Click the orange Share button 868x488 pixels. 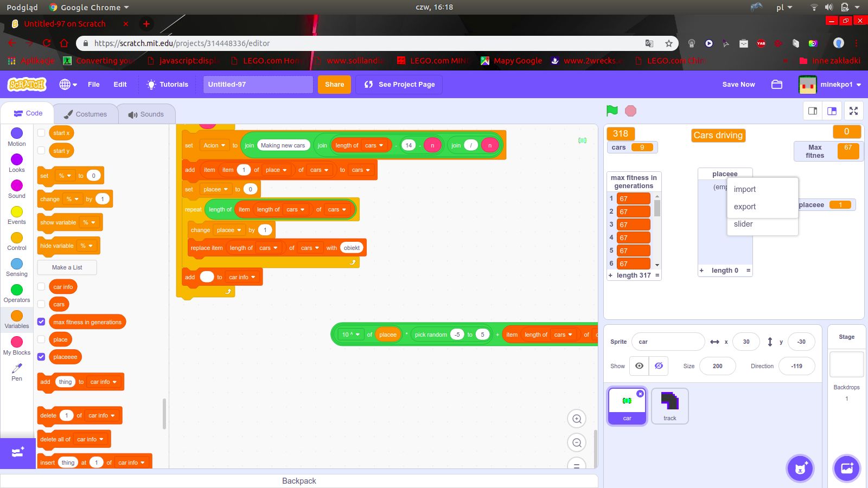pyautogui.click(x=334, y=85)
